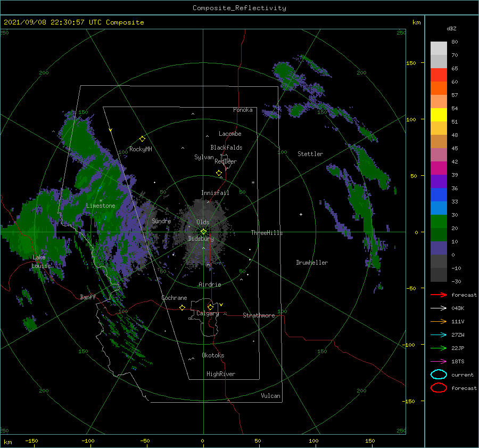Click the Ponoka city label

(243, 110)
